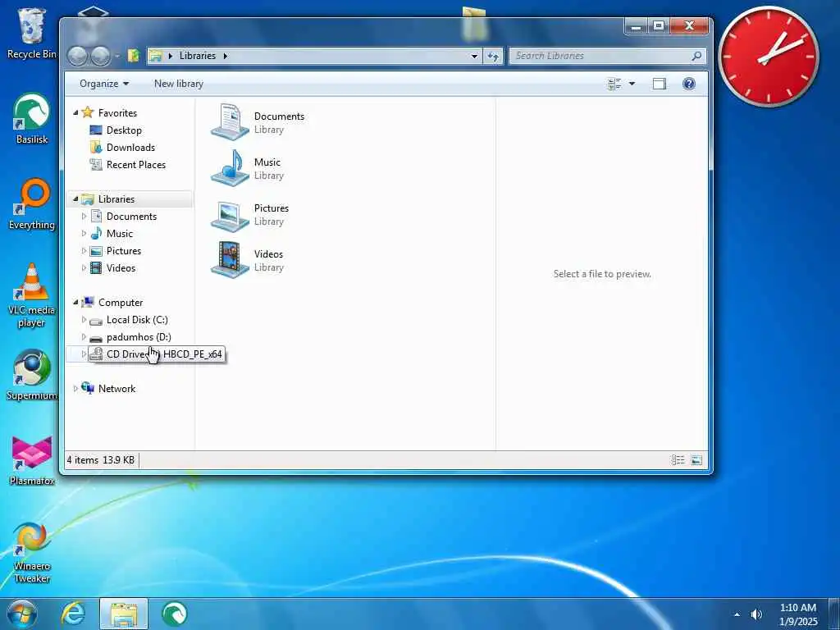This screenshot has height=630, width=840.
Task: Open the Music library icon
Action: 231,168
